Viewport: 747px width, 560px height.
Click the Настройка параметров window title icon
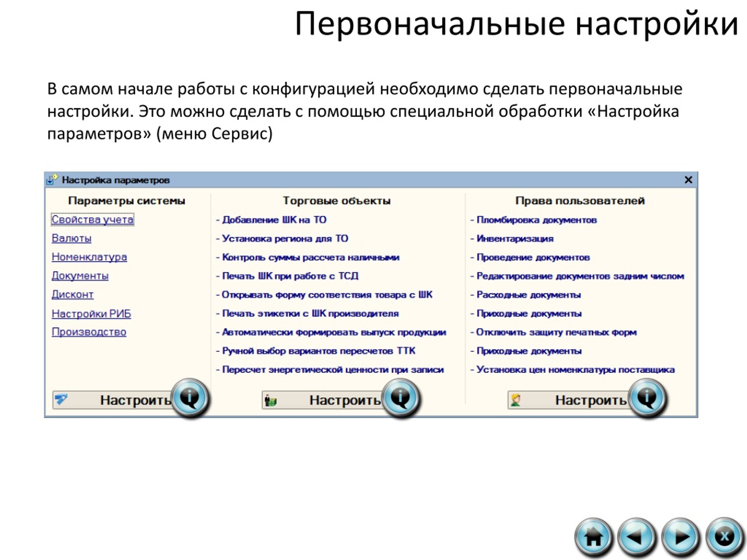point(52,180)
